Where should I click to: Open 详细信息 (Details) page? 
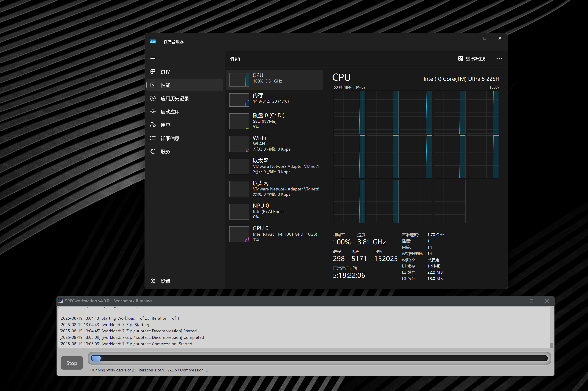tap(185, 138)
